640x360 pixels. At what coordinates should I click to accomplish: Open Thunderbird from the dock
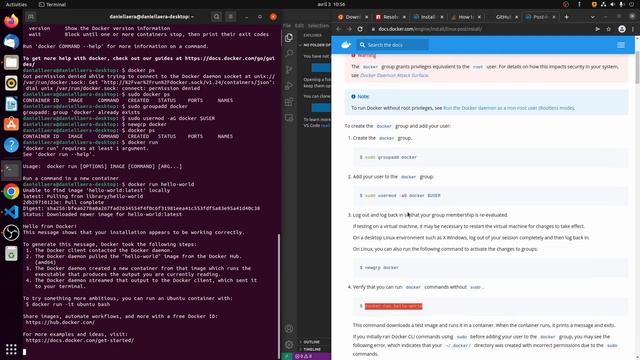pos(11,42)
